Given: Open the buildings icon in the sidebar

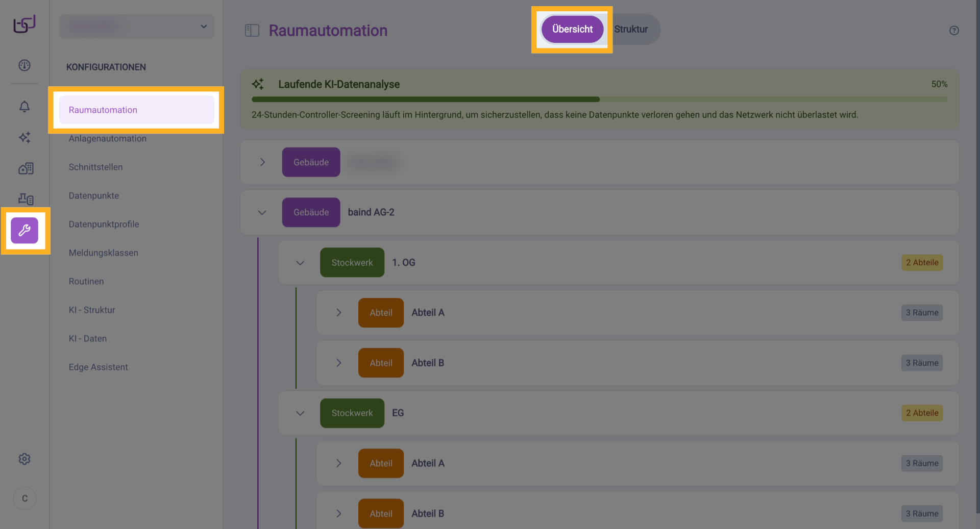Looking at the screenshot, I should point(24,168).
